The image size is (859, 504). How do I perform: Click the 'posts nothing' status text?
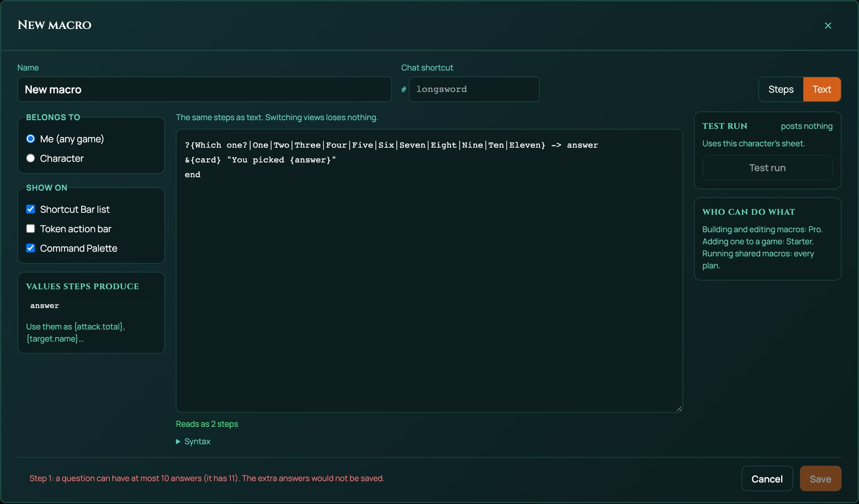(x=806, y=126)
